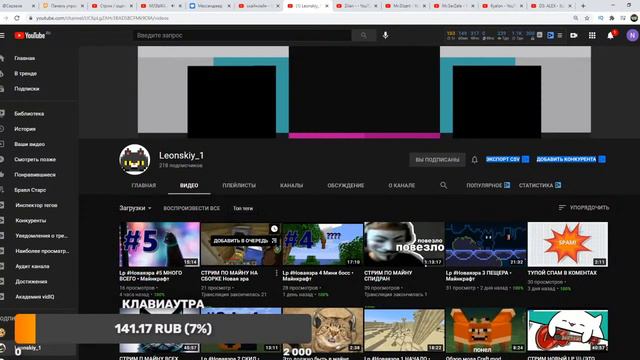
Task: Switch to the КАНАЛЫ tab
Action: (x=291, y=185)
